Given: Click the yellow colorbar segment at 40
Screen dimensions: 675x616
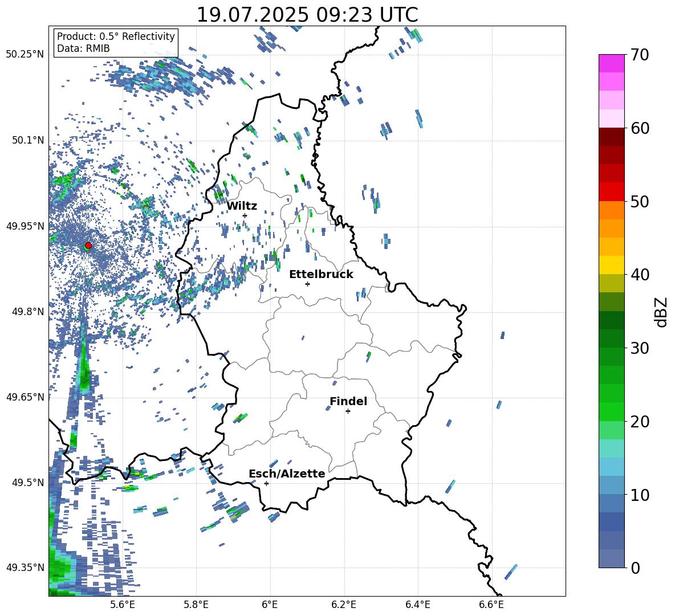Looking at the screenshot, I should 611,265.
